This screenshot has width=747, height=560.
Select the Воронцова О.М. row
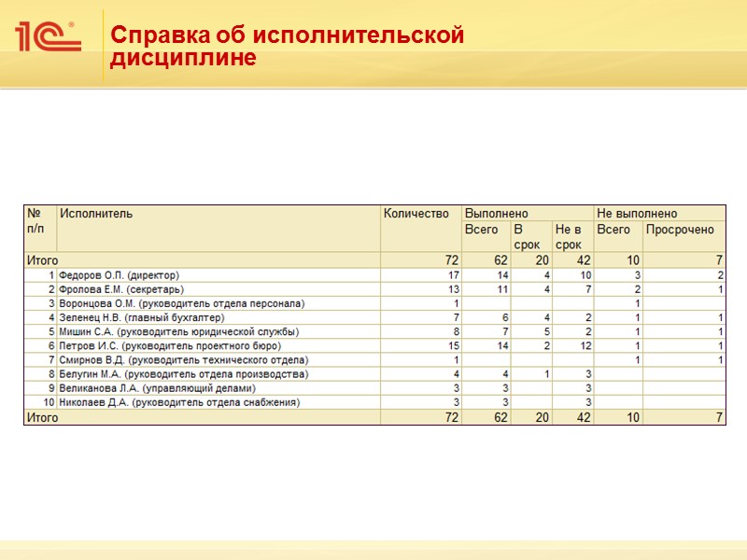pyautogui.click(x=374, y=303)
